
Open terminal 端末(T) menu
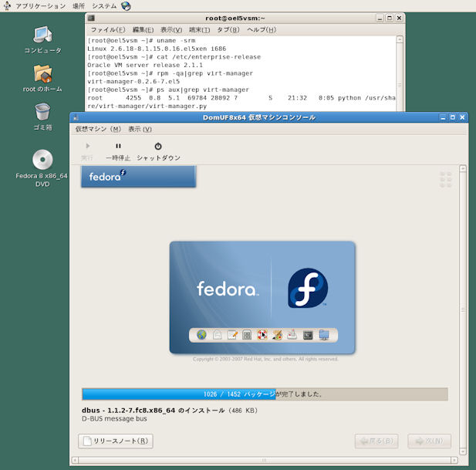point(200,30)
